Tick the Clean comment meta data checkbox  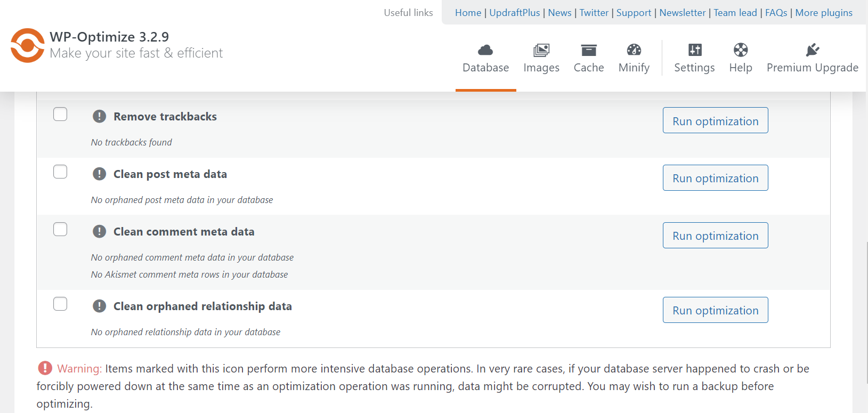tap(60, 230)
